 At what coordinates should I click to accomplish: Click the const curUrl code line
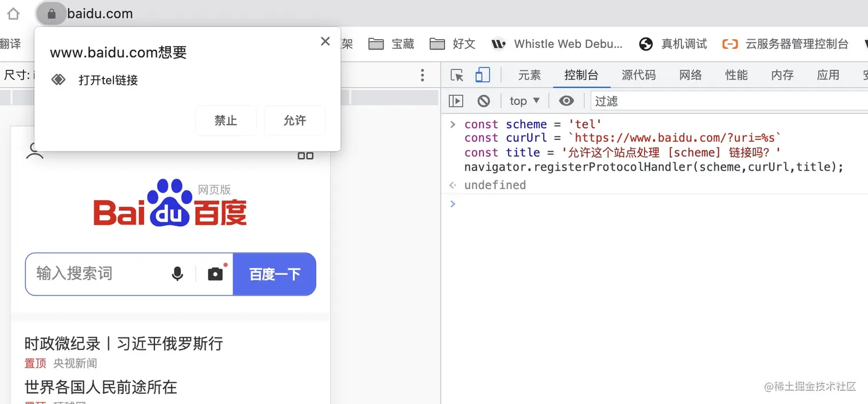[623, 138]
